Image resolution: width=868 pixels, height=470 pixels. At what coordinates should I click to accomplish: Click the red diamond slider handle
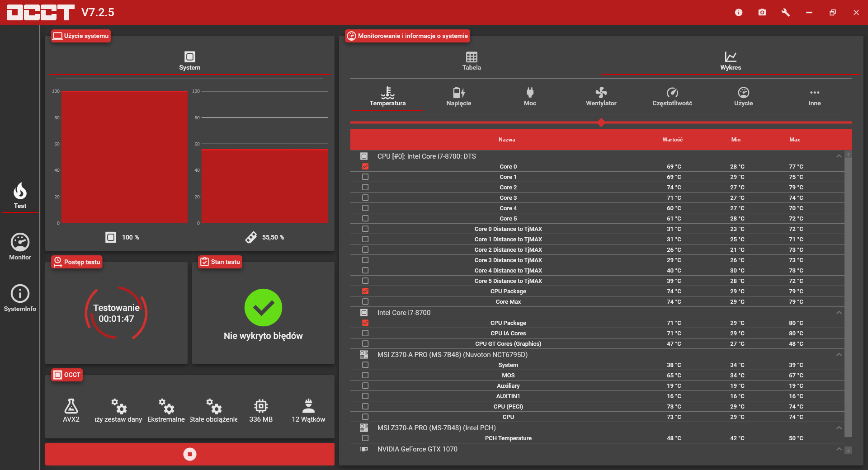[601, 122]
